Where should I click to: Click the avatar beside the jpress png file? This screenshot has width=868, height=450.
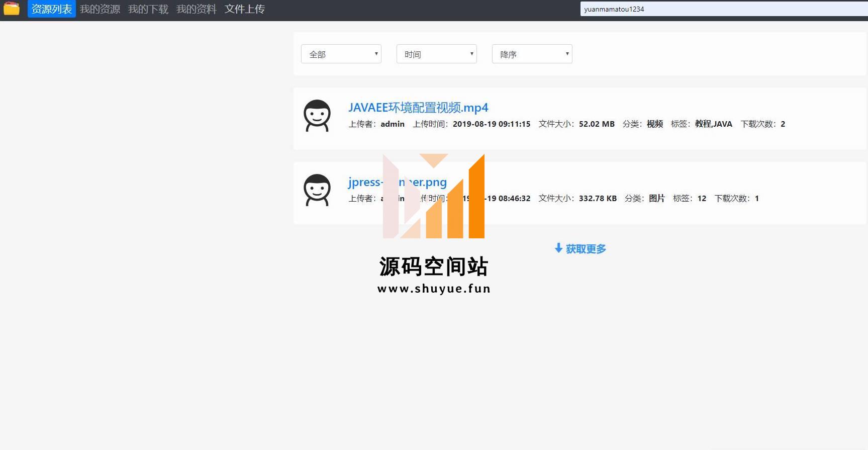317,191
